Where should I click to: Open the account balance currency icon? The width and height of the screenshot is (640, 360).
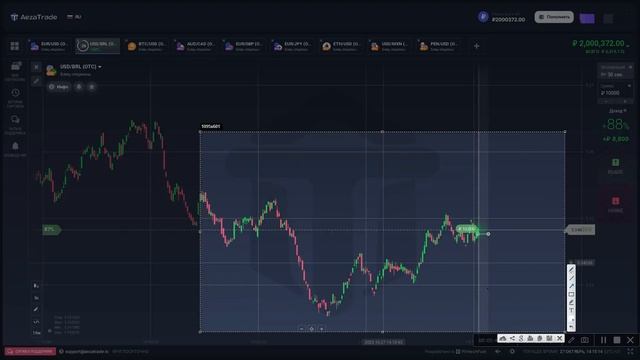[483, 17]
